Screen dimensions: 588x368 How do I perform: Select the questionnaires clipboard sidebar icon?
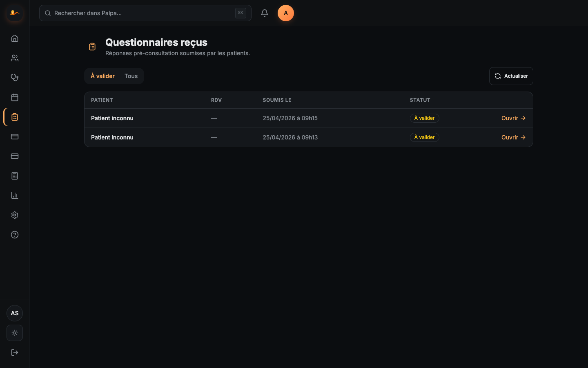tap(15, 117)
